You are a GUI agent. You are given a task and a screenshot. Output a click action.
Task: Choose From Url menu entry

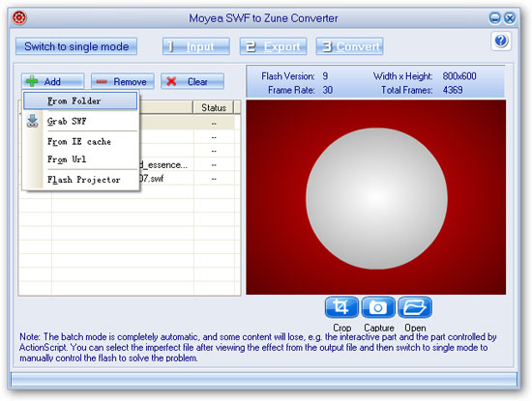[80, 159]
